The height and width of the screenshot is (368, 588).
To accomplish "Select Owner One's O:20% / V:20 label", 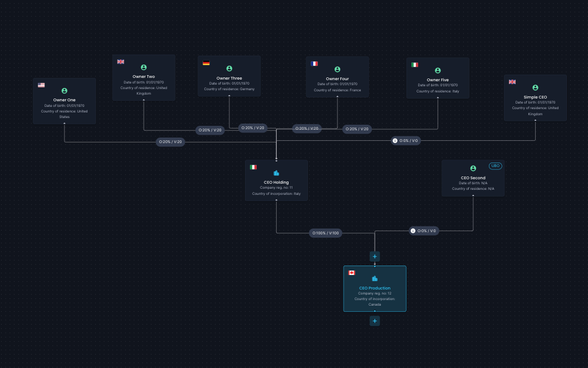I will point(170,142).
